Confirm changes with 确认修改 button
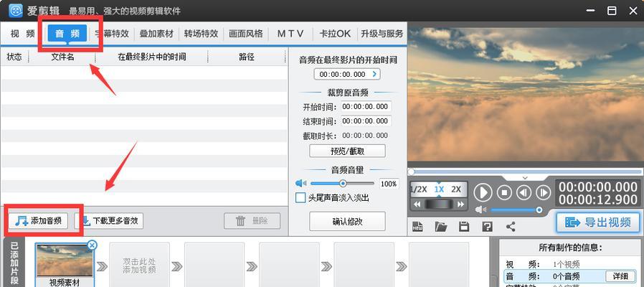 click(x=348, y=222)
